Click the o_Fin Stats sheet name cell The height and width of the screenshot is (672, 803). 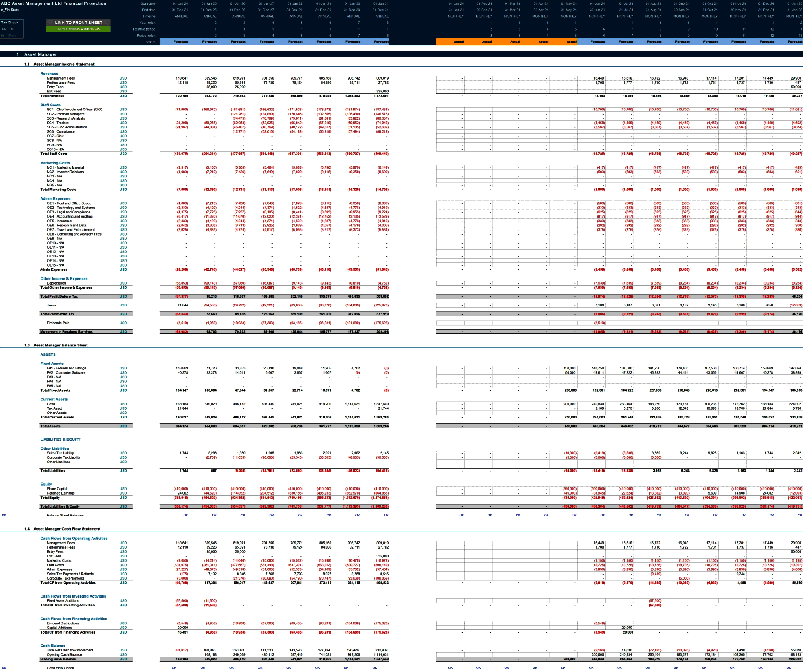pos(10,10)
